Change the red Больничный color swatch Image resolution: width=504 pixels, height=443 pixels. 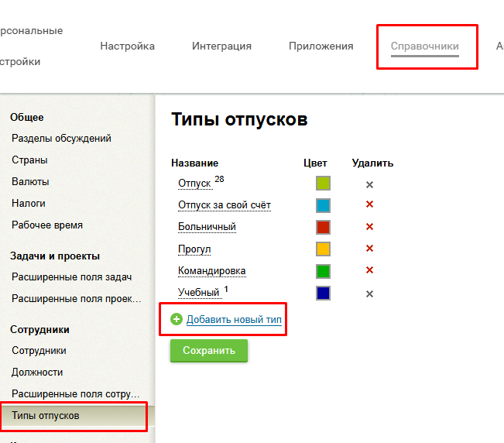[x=323, y=227]
